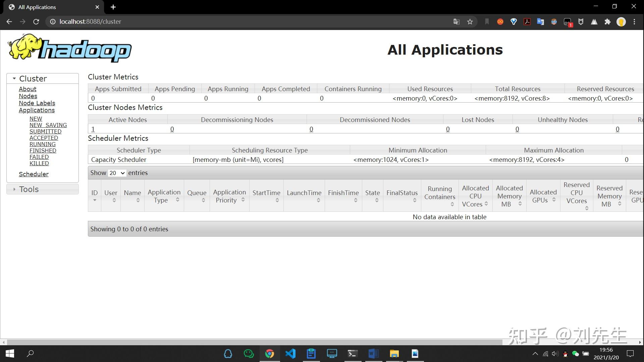
Task: Click the translate page icon in address bar
Action: click(456, 22)
